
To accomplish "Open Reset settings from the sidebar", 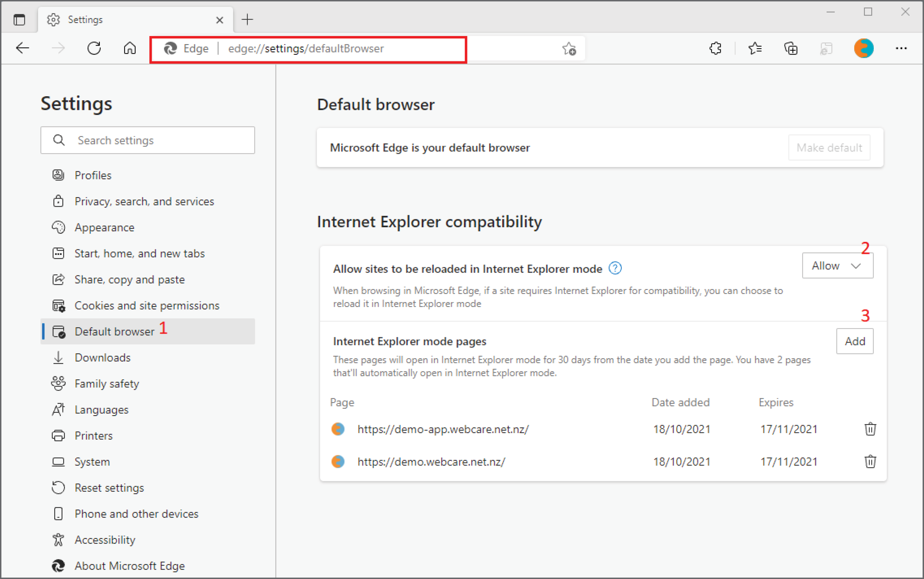I will pos(109,487).
